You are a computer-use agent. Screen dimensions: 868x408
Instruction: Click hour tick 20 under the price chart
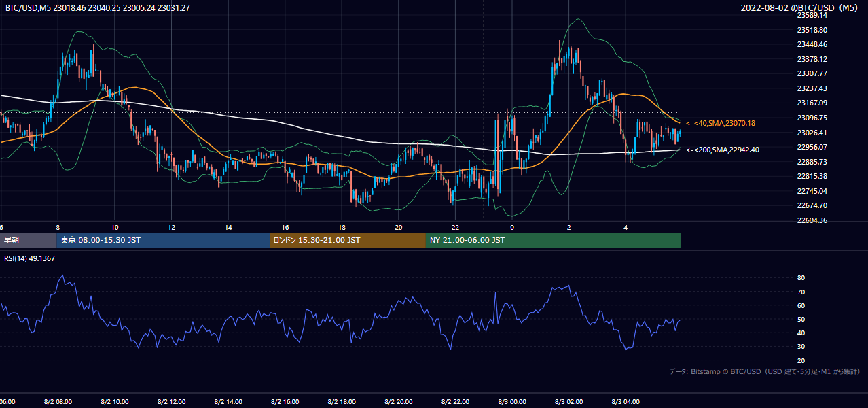(399, 227)
